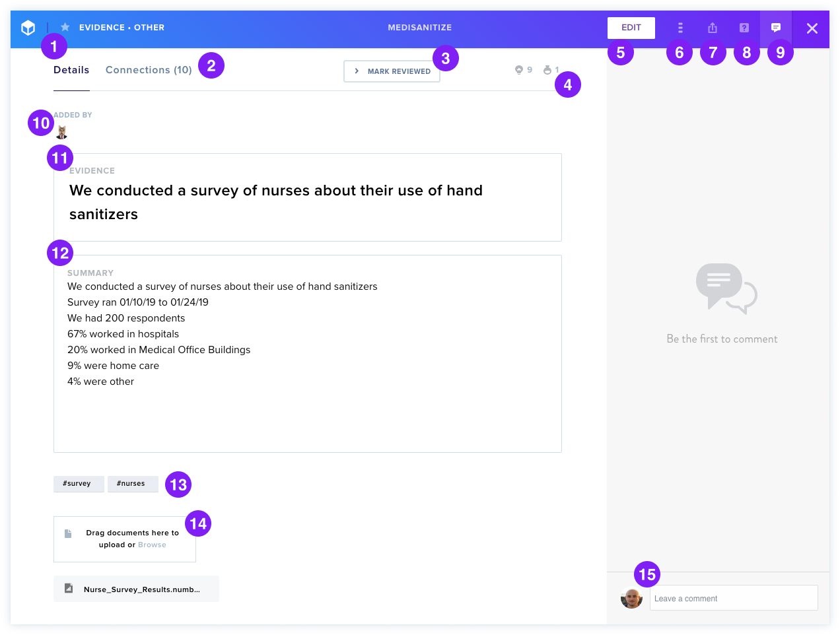Select the #nurses tag

click(133, 484)
